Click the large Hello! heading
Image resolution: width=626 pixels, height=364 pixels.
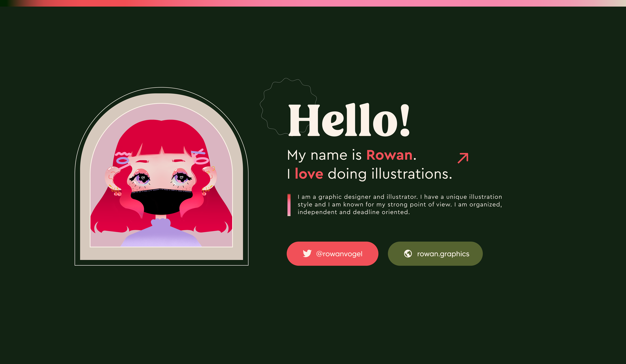tap(349, 120)
